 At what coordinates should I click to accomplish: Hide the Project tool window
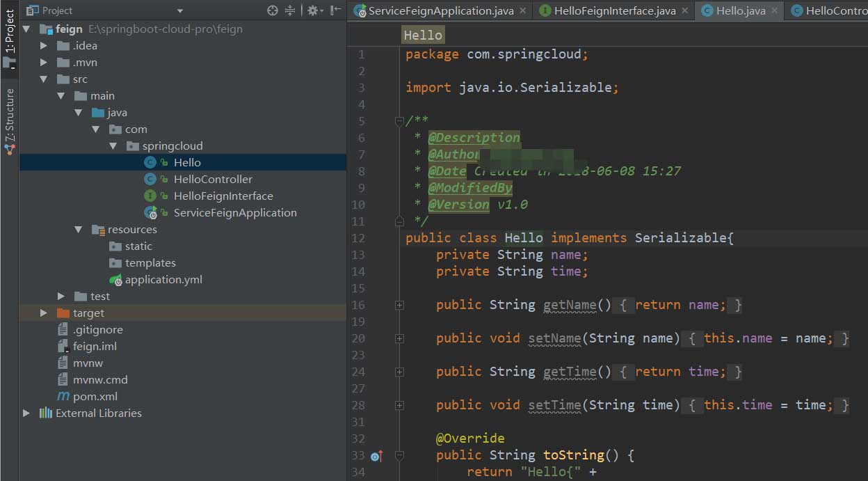click(x=336, y=10)
